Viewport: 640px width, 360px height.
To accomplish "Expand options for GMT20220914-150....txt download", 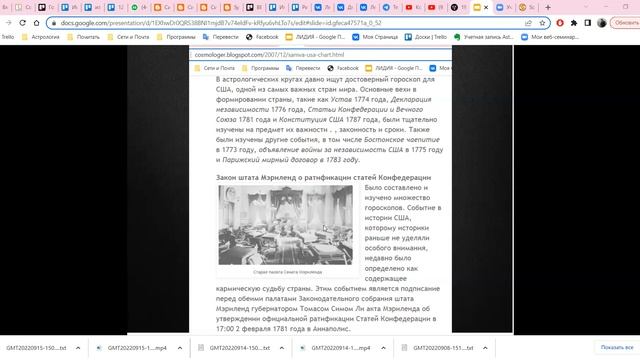I will coord(282,348).
